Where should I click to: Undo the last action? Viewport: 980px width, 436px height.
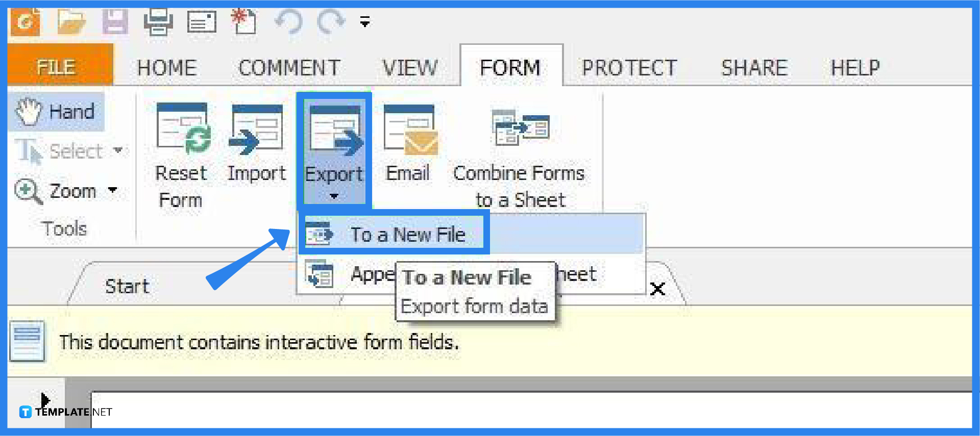289,21
